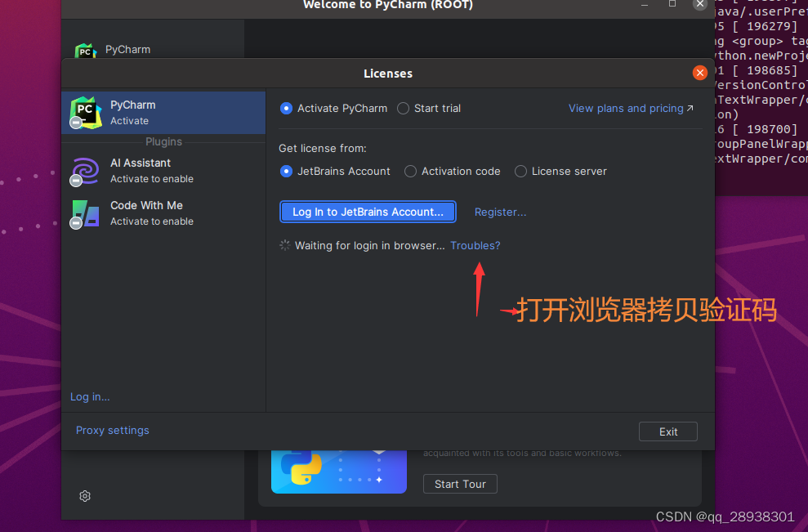Select AI Assistant 'Activate to enable' text
The height and width of the screenshot is (532, 808).
[x=152, y=179]
